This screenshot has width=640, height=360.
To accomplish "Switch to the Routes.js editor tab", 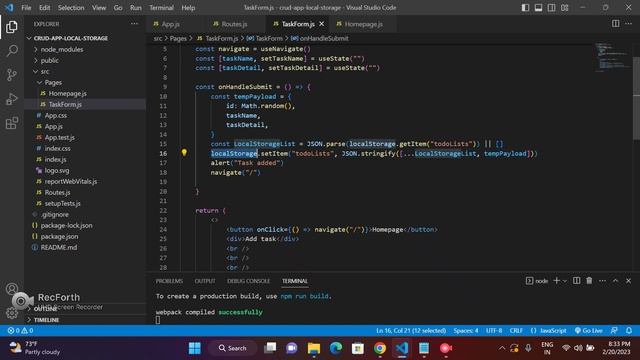I will click(x=234, y=24).
